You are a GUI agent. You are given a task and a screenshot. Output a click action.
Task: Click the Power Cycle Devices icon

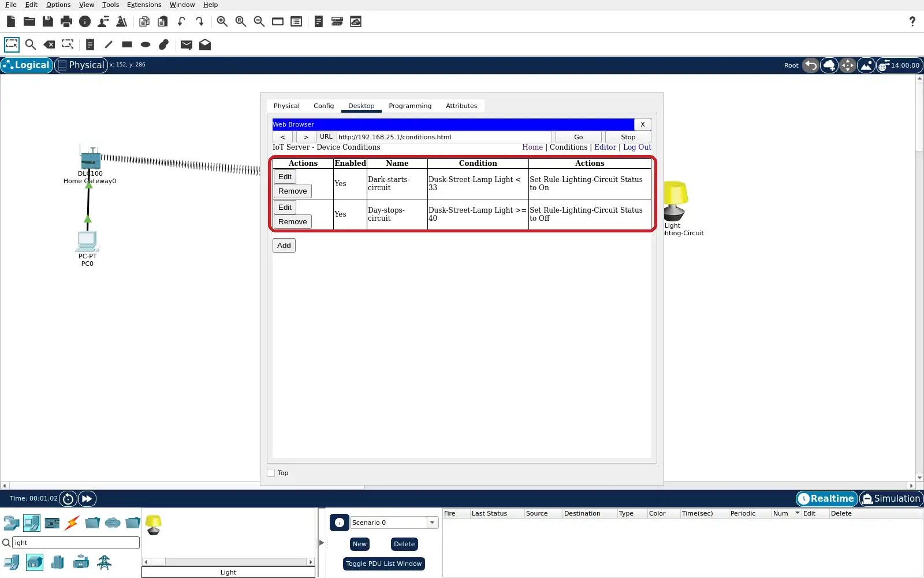pos(68,499)
